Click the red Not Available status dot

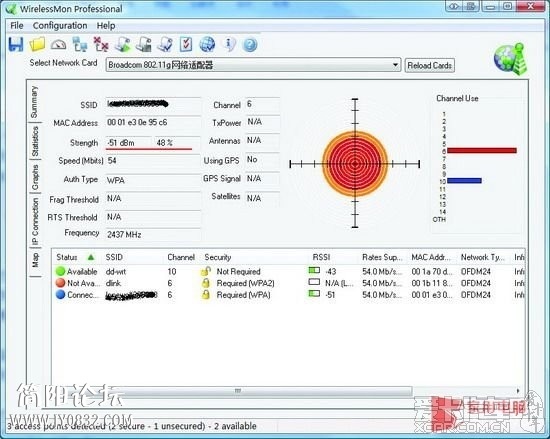(61, 283)
